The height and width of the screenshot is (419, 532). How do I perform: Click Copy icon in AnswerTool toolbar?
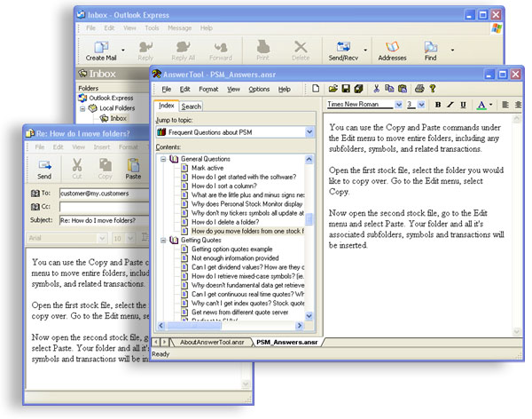(x=389, y=89)
